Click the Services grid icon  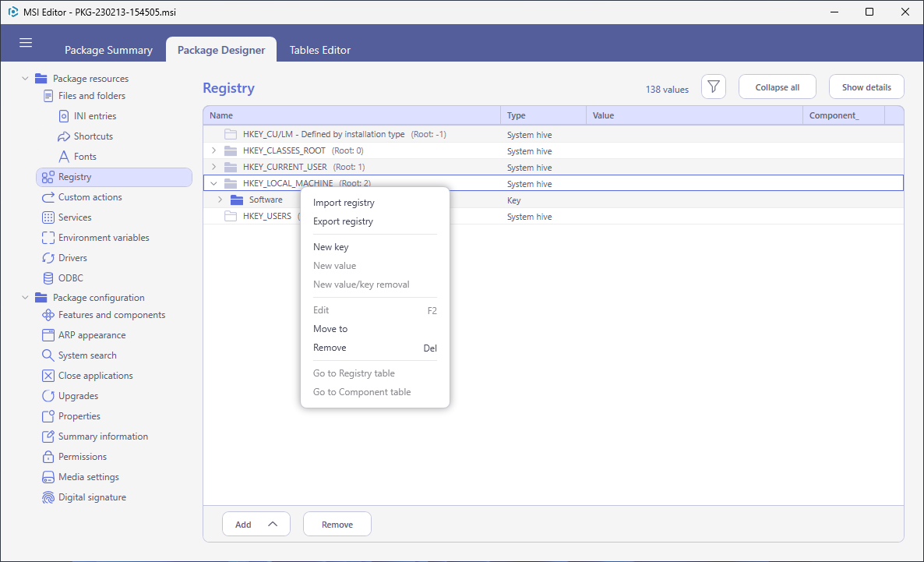click(48, 217)
